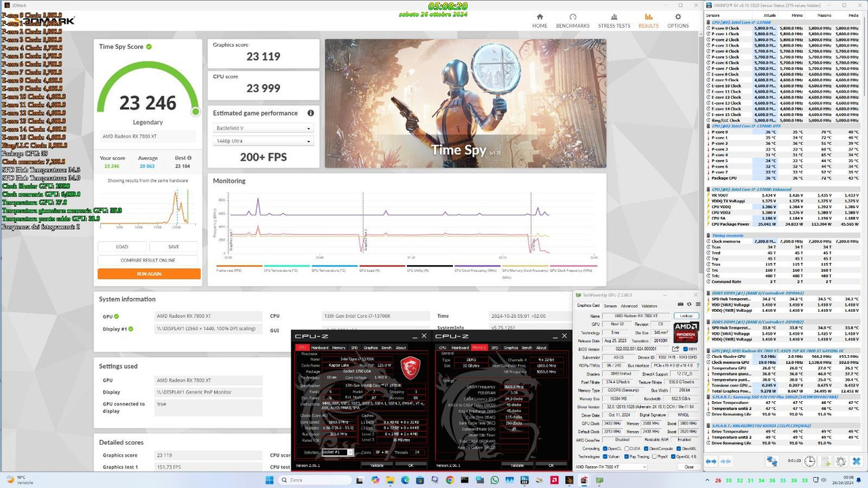868x488 pixels.
Task: Click the Lookup button in GPU-Z
Action: (686, 316)
